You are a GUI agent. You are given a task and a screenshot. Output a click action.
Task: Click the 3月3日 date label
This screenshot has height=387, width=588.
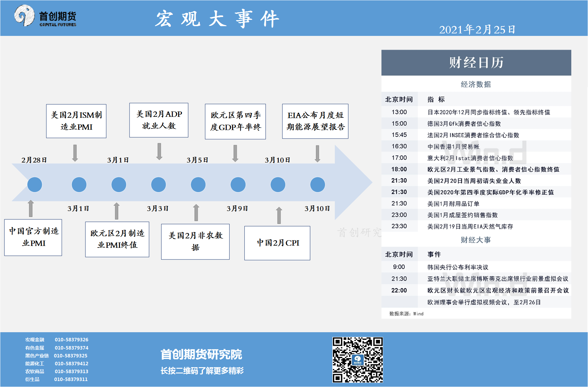158,208
